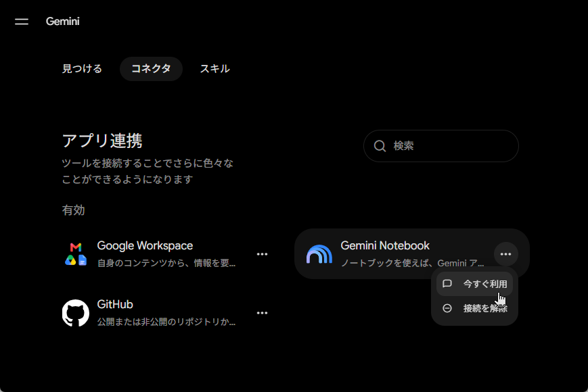Click the Gemini logo text
Screen dimensions: 588x392
[63, 22]
